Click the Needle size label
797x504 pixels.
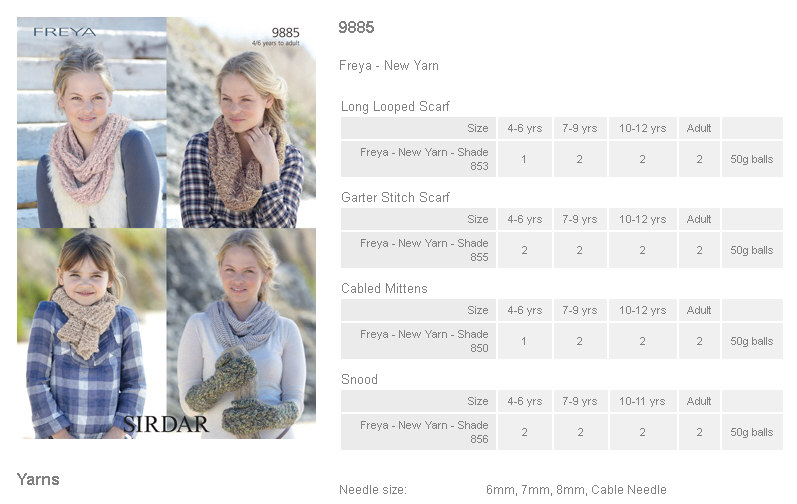pos(373,490)
